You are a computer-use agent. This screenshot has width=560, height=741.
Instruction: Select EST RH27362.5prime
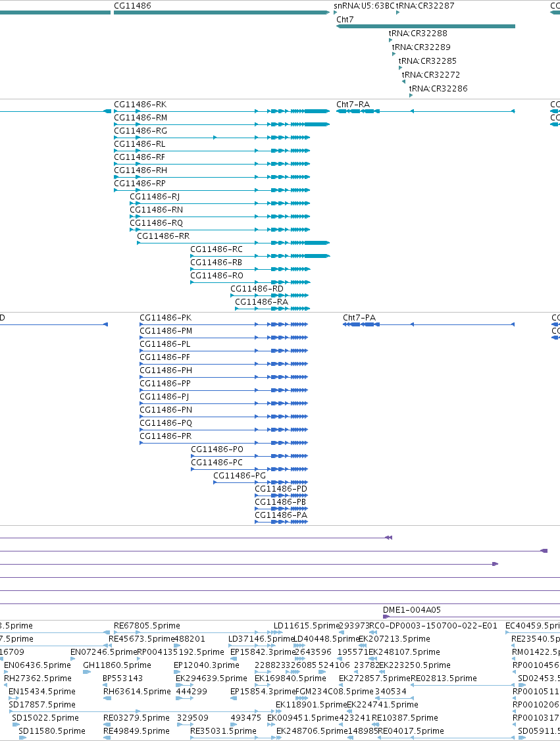tap(38, 678)
